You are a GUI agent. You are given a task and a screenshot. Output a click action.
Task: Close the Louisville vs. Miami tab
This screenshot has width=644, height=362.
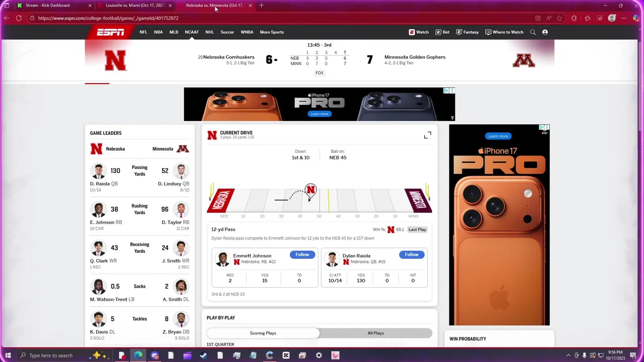[170, 6]
